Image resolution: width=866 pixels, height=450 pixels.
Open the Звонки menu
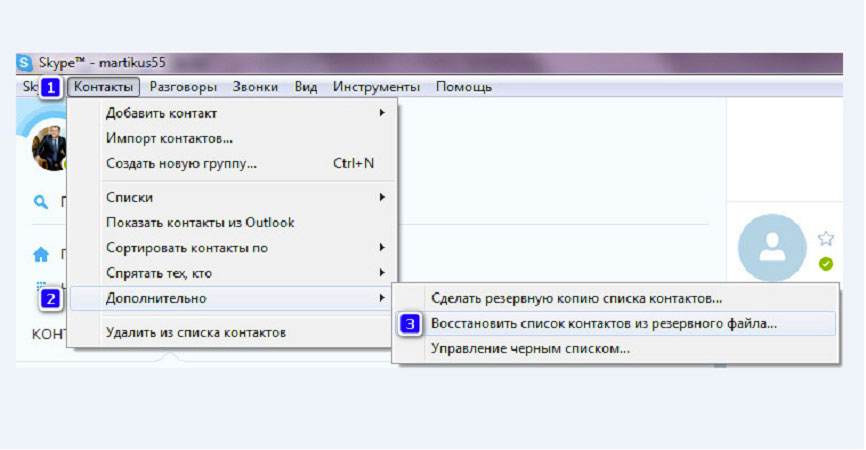coord(255,87)
